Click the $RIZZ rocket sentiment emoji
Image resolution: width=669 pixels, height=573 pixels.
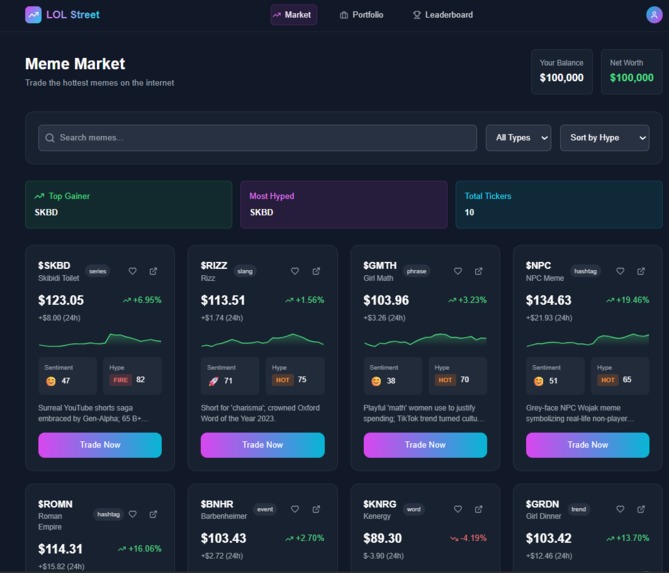coord(213,381)
